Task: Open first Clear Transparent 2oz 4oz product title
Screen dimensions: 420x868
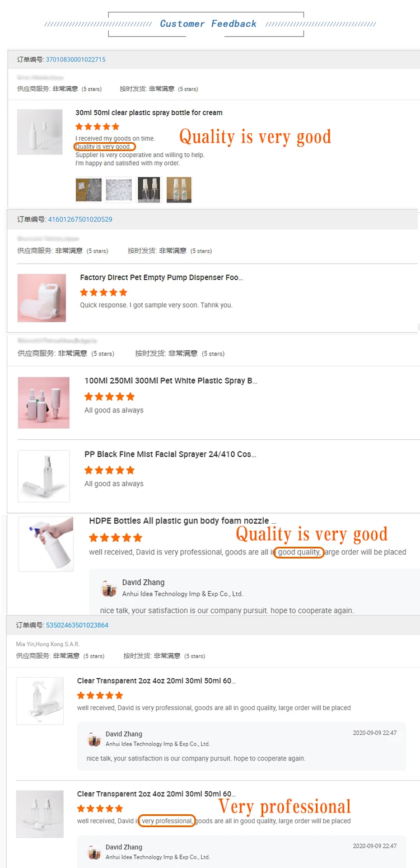Action: point(156,681)
